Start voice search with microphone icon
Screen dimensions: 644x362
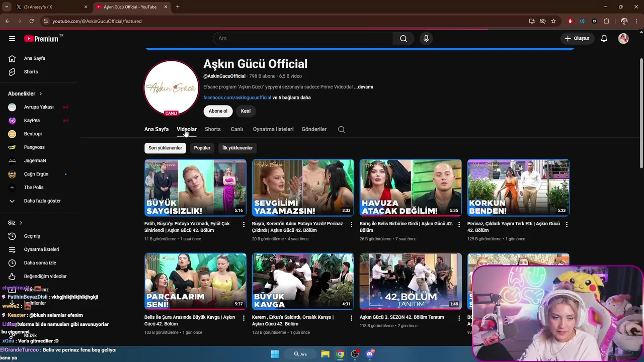pyautogui.click(x=426, y=38)
